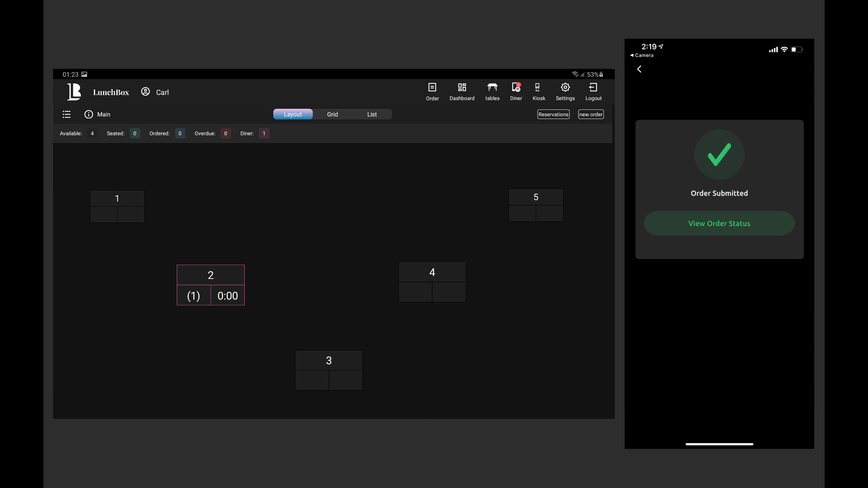
Task: Select table 4 on the layout
Action: click(432, 282)
